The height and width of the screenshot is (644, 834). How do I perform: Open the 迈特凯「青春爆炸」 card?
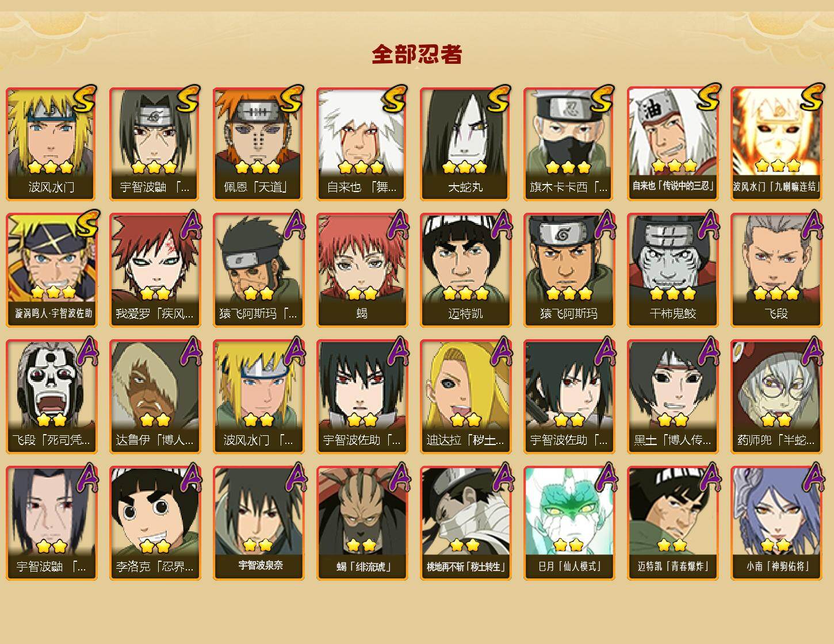point(672,523)
